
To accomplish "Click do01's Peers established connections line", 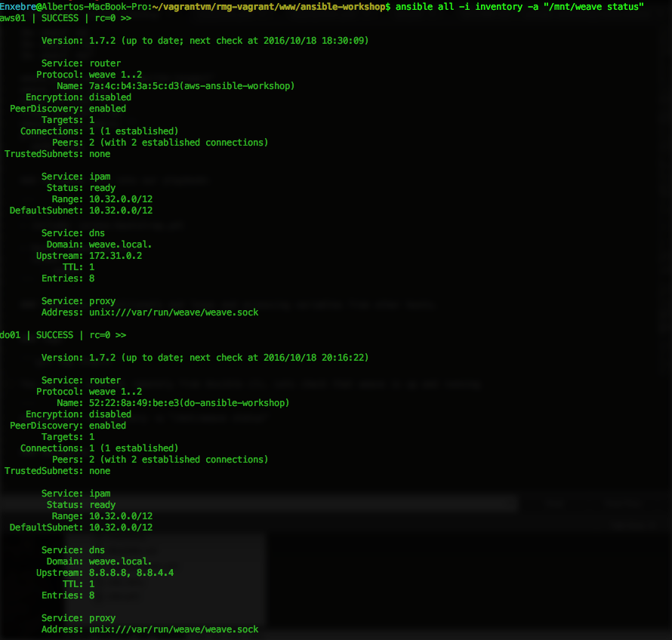I will pos(178,460).
